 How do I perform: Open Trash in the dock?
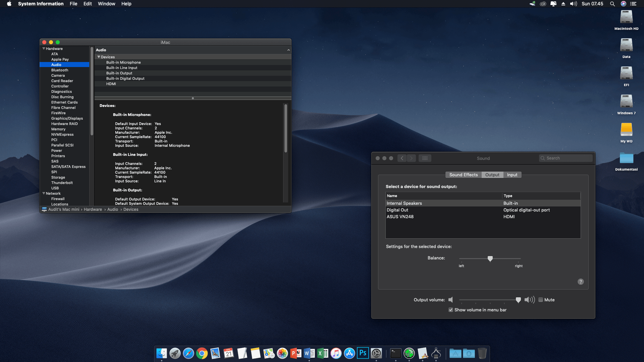(x=482, y=353)
